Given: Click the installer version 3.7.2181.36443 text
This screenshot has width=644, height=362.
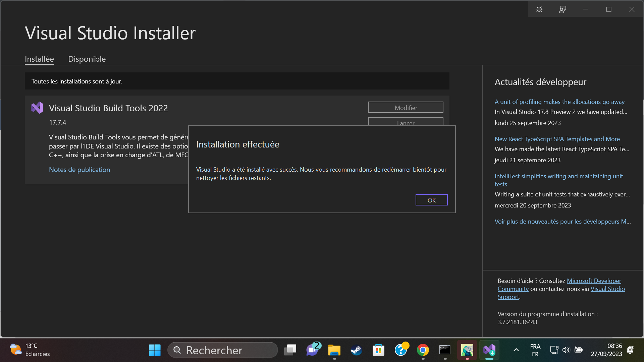Looking at the screenshot, I should [517, 322].
